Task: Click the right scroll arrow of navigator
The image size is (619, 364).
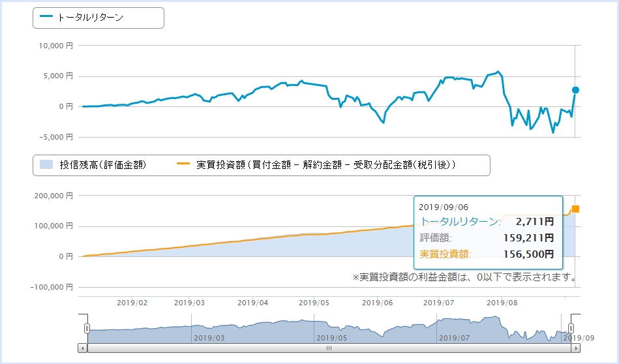Action: click(575, 348)
